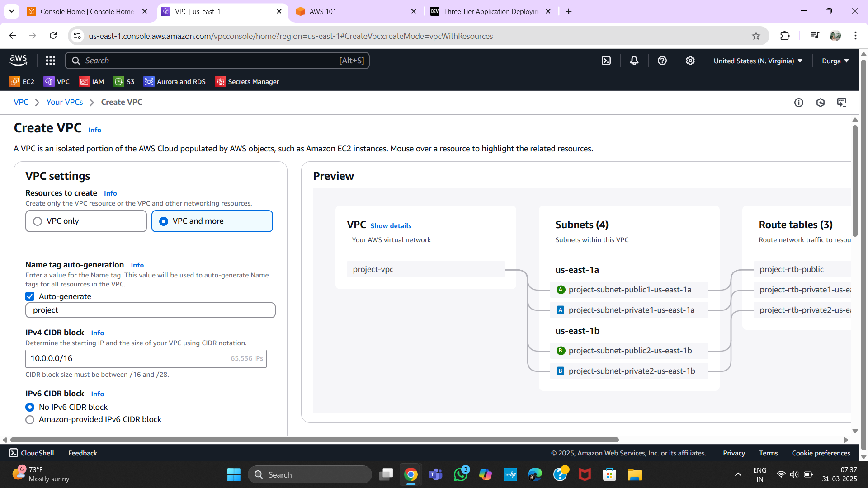
Task: Focus the AWS console search box
Action: tap(217, 61)
